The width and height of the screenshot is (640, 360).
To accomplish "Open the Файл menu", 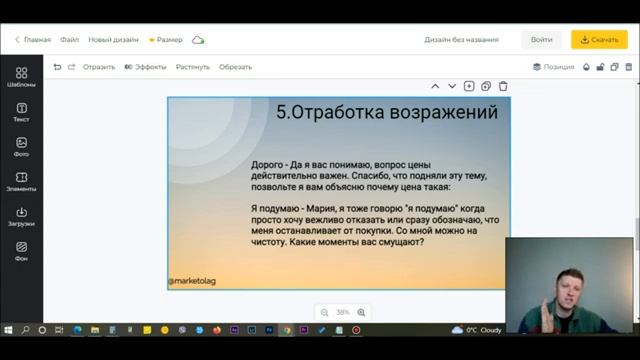I will pos(69,40).
